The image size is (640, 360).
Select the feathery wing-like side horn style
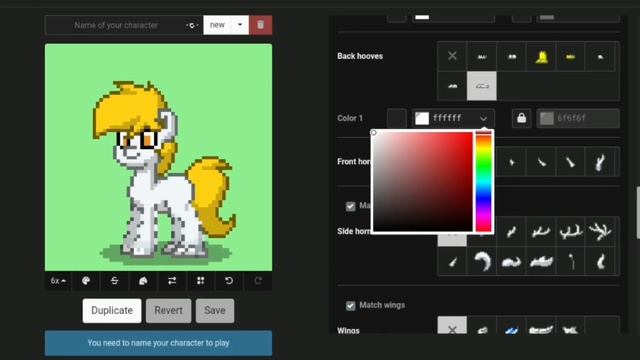[541, 262]
